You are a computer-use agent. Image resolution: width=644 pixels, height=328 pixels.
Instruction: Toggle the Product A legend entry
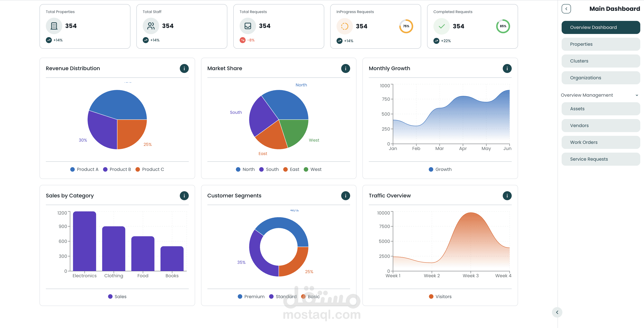tap(84, 169)
